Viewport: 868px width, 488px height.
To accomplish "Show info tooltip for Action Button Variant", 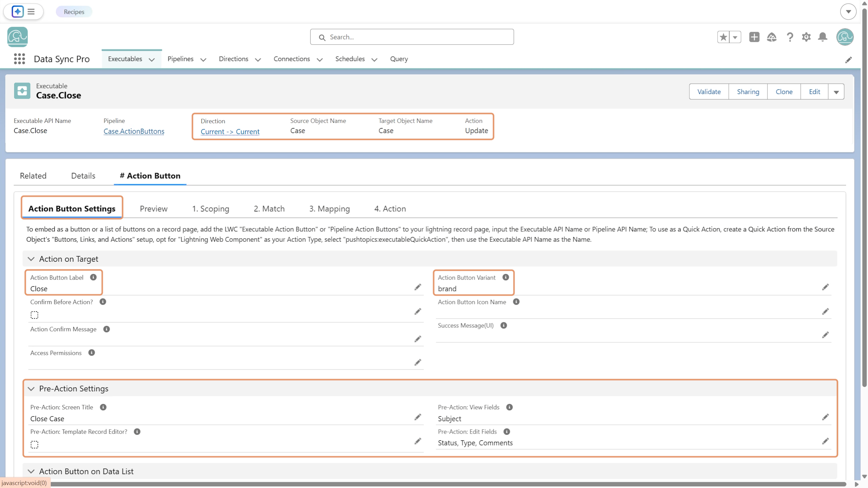I will pyautogui.click(x=506, y=277).
